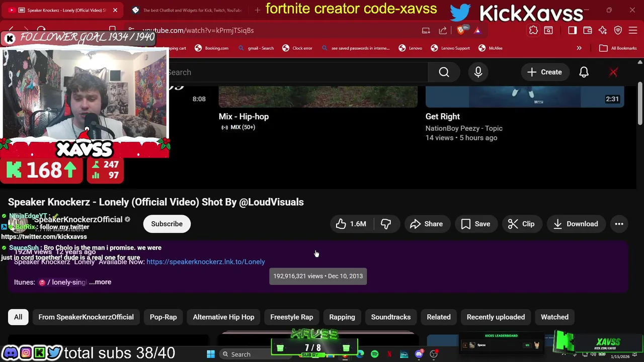644x362 pixels.
Task: Open Discord from the taskbar
Action: 419,354
